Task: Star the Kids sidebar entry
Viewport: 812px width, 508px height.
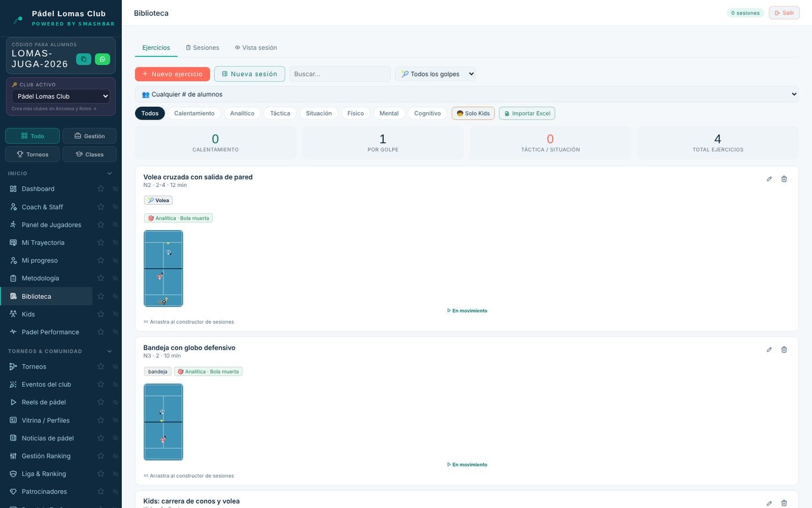Action: click(x=100, y=314)
